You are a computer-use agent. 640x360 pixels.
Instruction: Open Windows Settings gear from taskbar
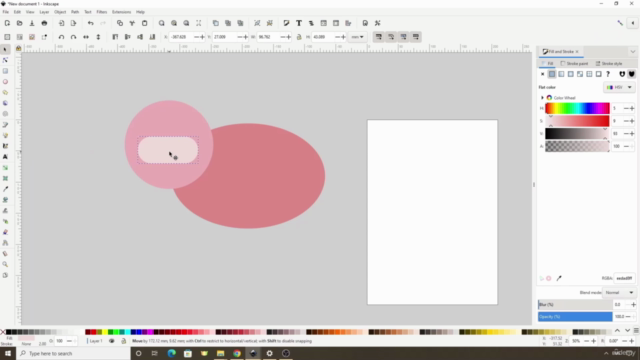(269, 353)
